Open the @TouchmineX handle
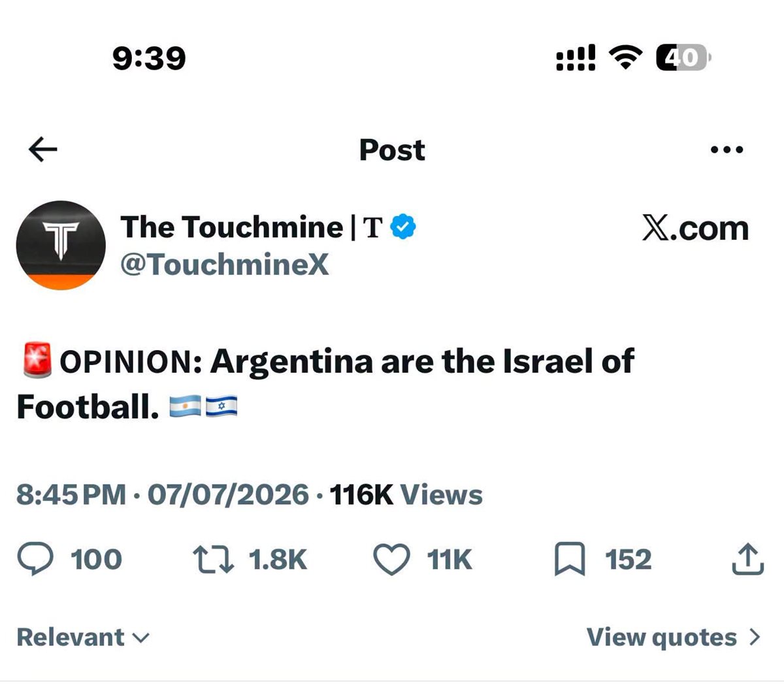 pyautogui.click(x=225, y=264)
